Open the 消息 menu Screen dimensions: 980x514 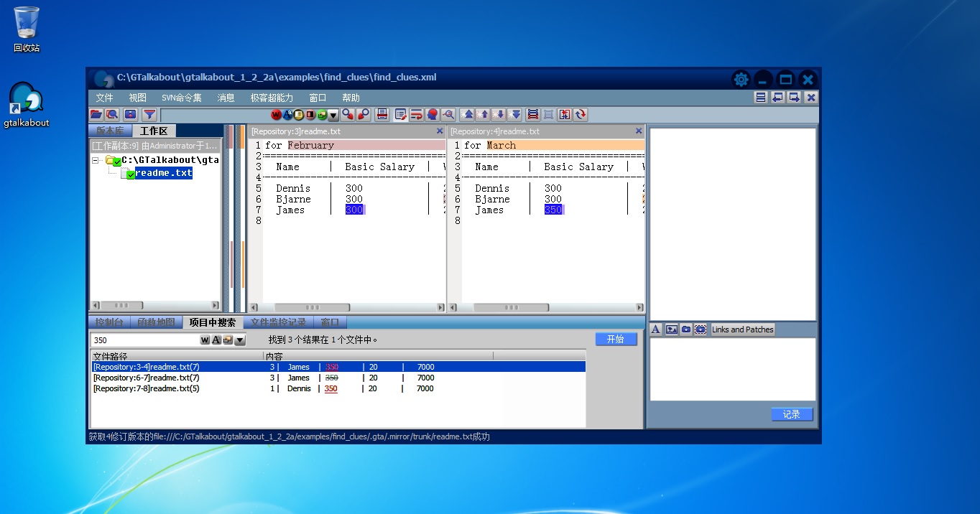(226, 98)
